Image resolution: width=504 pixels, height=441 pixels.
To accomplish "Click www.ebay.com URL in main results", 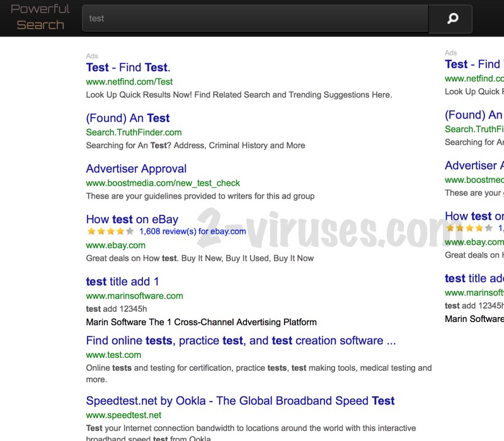I will click(115, 245).
